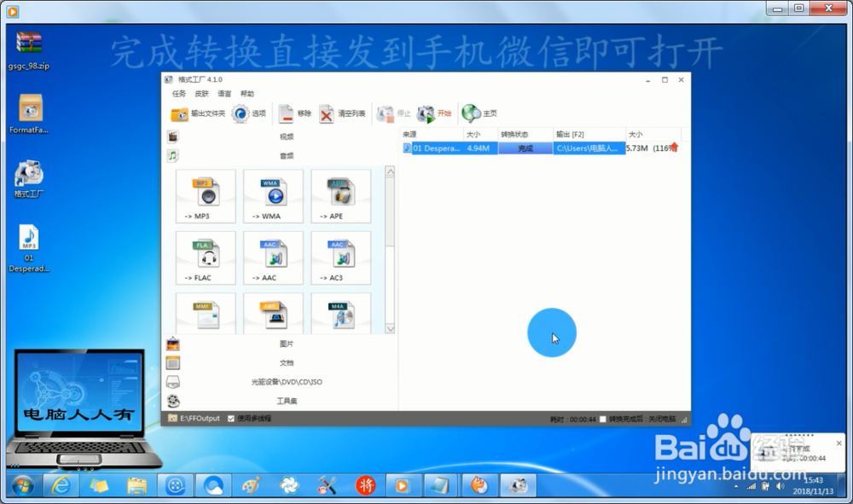The height and width of the screenshot is (504, 853).
Task: Select the M4A format tile
Action: click(x=340, y=314)
